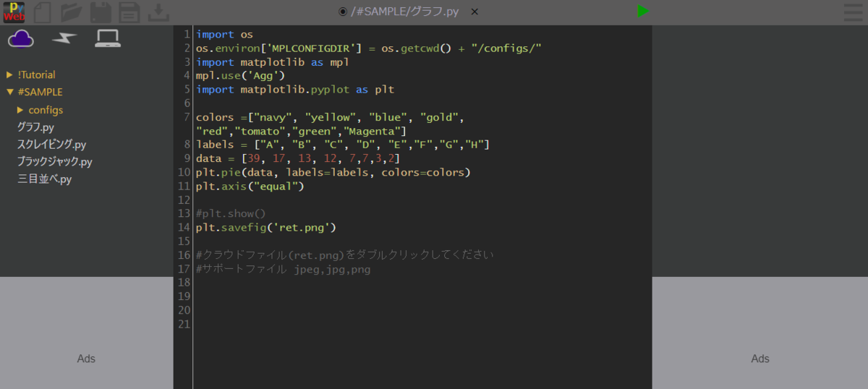This screenshot has width=868, height=389.
Task: Switch to cloud storage via the purple cloud icon
Action: tap(20, 38)
